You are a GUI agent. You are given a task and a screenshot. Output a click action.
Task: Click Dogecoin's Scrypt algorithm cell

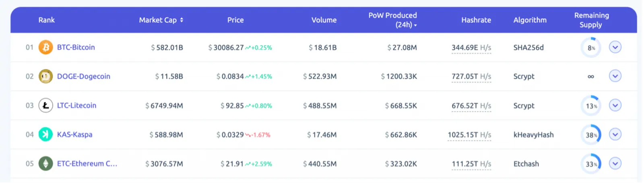coord(524,76)
